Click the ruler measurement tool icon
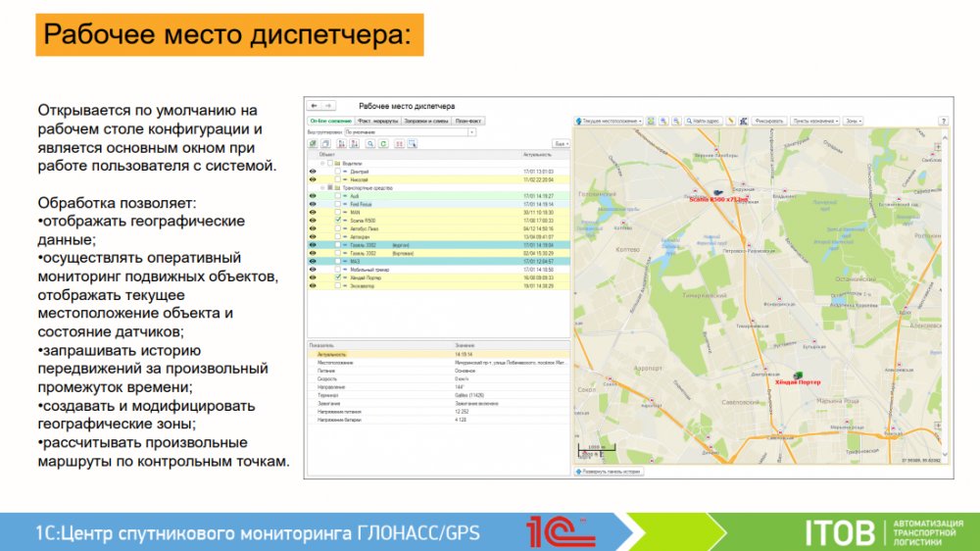 click(x=730, y=121)
